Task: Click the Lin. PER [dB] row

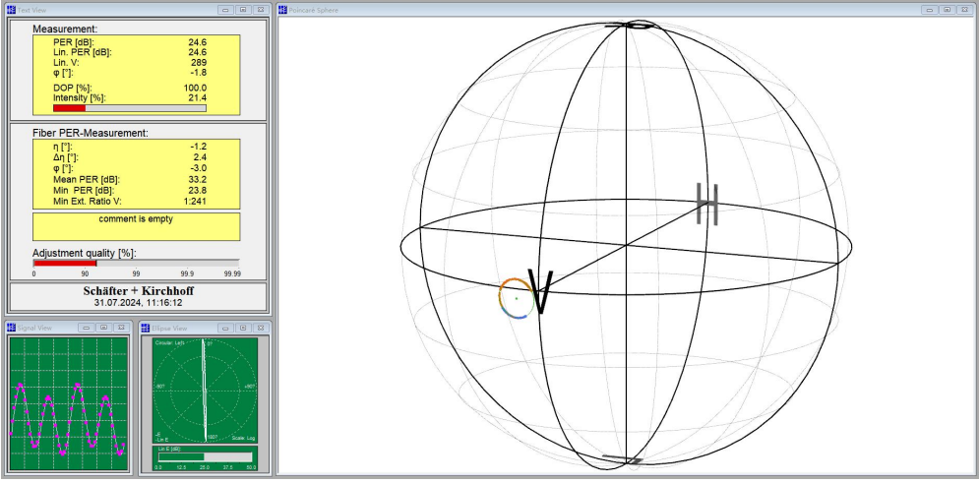Action: click(x=130, y=52)
